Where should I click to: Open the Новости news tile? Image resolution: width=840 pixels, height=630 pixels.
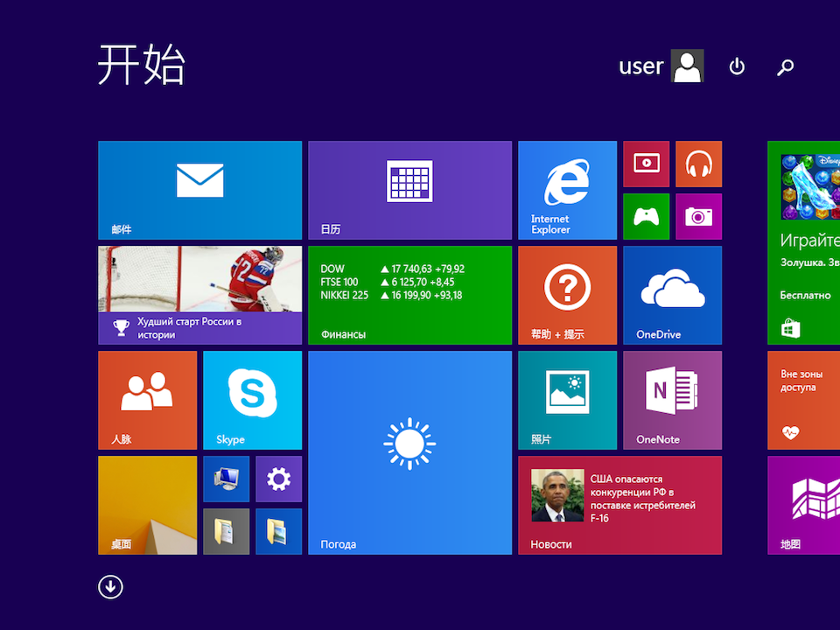619,505
